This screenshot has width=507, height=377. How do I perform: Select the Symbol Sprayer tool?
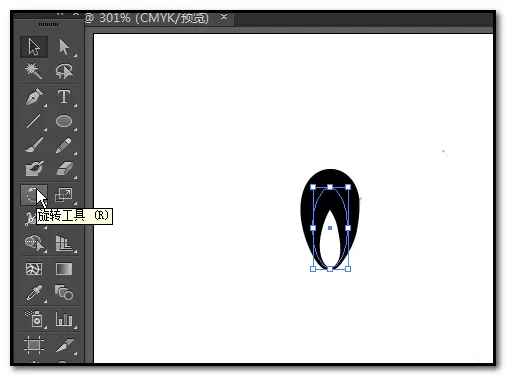click(34, 319)
